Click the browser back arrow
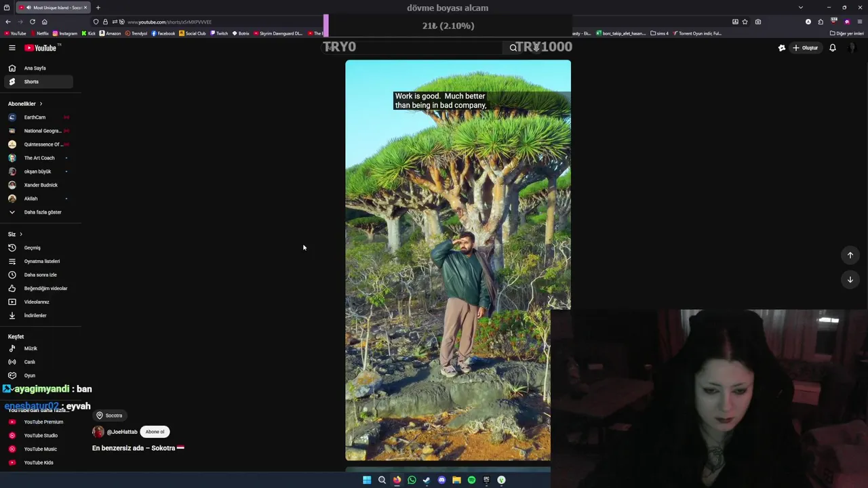Screen dimensions: 868x488 [8, 22]
